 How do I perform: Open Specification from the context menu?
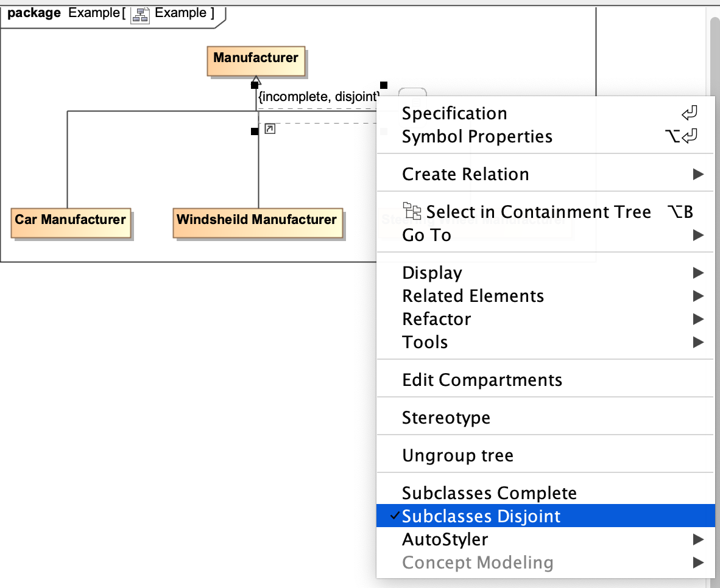tap(454, 113)
